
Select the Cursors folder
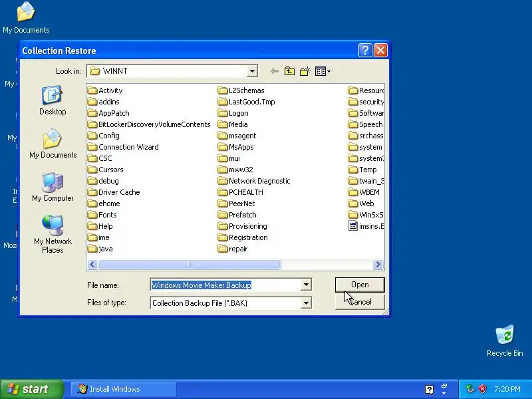pyautogui.click(x=106, y=170)
